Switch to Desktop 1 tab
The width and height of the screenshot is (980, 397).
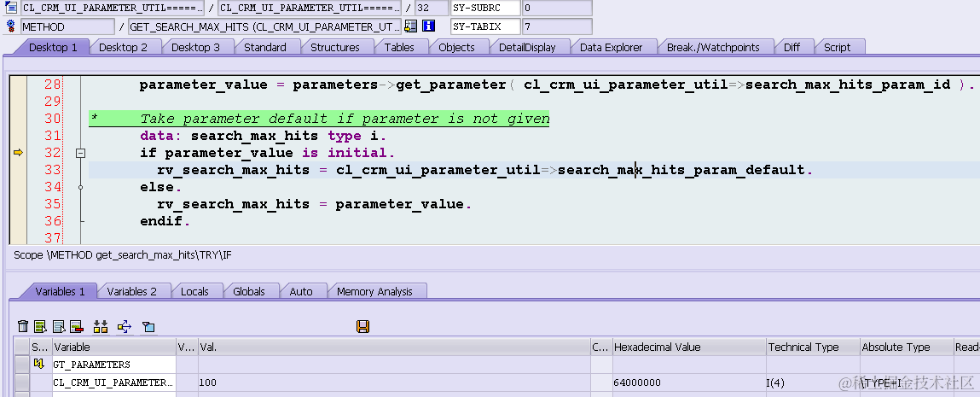[53, 47]
